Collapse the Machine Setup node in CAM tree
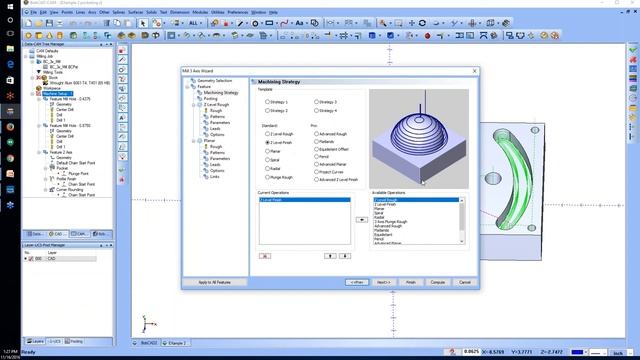 coord(33,94)
